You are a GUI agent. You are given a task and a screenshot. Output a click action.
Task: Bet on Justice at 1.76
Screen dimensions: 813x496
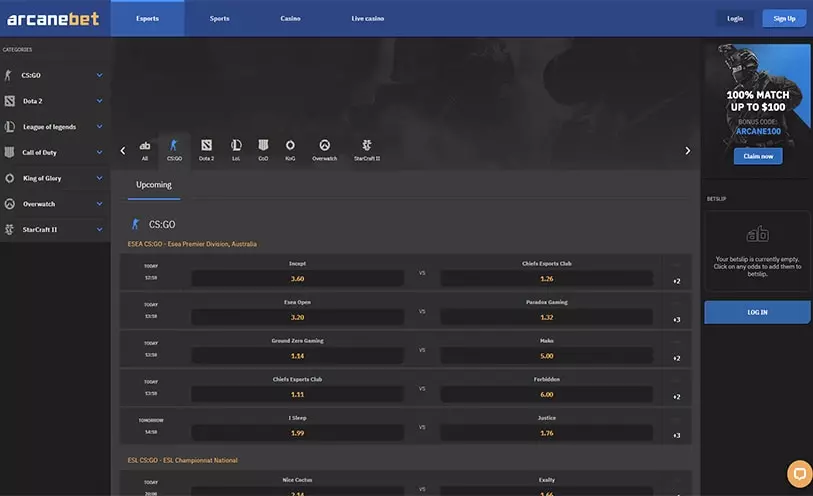coord(546,433)
